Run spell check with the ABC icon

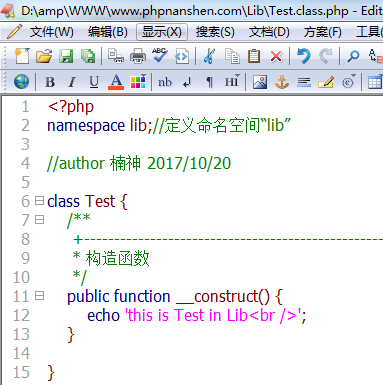(x=160, y=55)
